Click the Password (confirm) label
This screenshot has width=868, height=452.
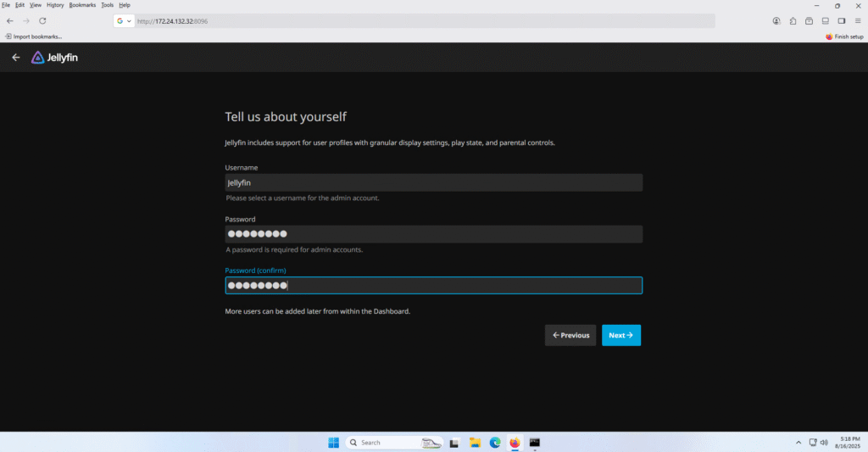[x=256, y=271]
